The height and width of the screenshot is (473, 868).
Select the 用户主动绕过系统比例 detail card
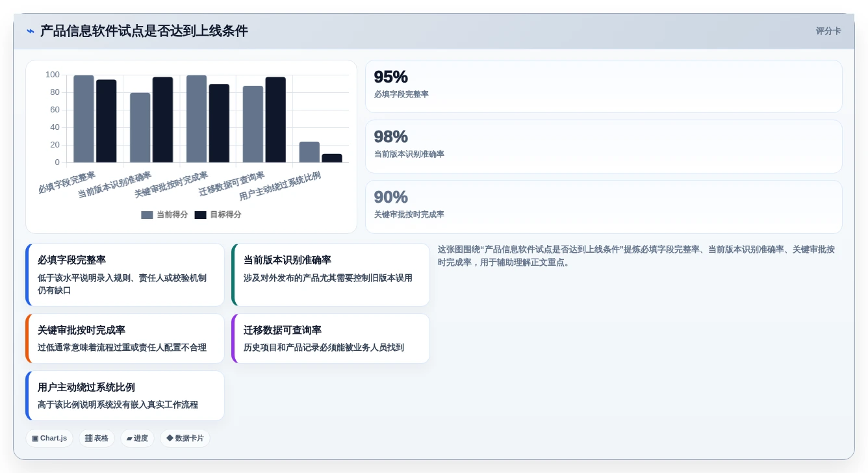(125, 396)
